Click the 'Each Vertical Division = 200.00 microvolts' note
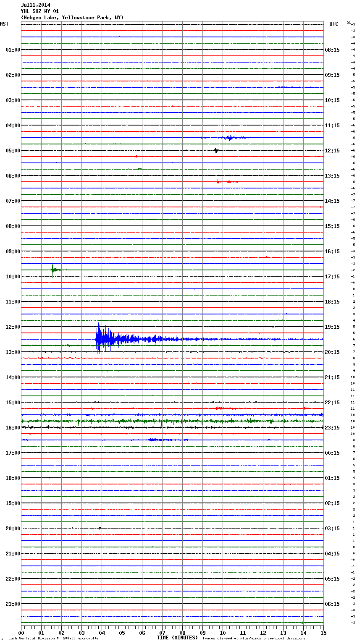This screenshot has height=644, width=357. pyautogui.click(x=53, y=639)
